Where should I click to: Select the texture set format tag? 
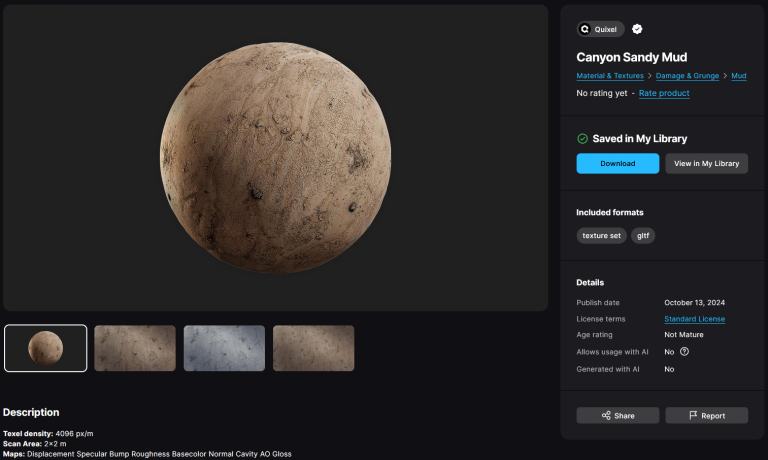pyautogui.click(x=601, y=236)
